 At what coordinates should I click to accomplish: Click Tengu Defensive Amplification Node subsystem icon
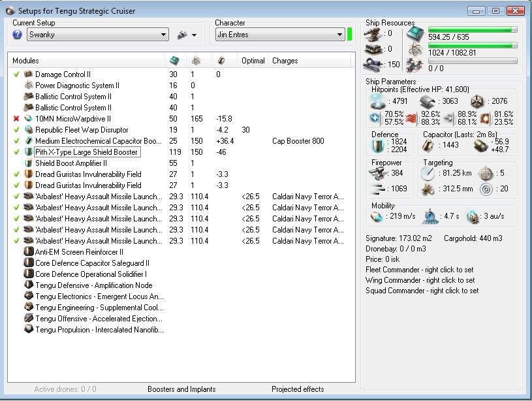coord(29,285)
